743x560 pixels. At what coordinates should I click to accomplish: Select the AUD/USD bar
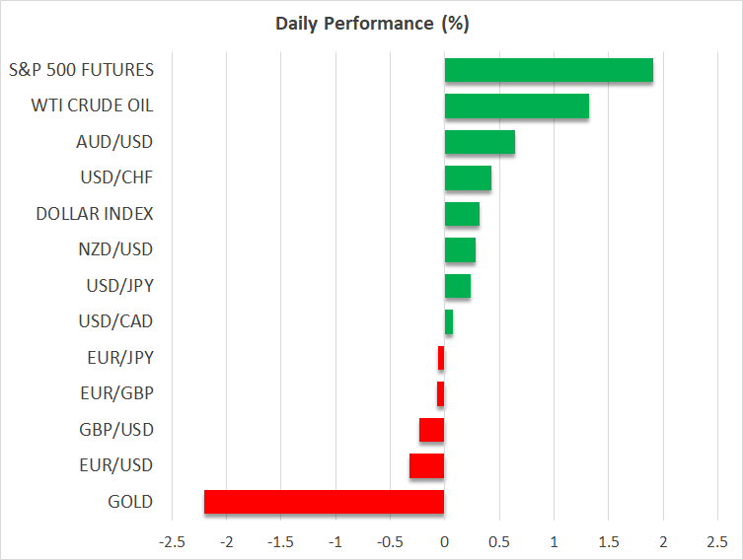480,142
